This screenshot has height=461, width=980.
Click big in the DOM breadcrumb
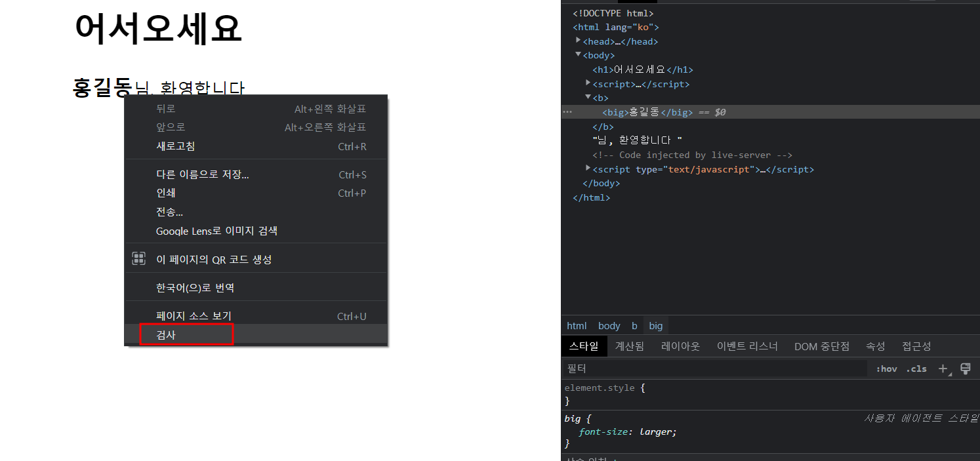point(656,326)
